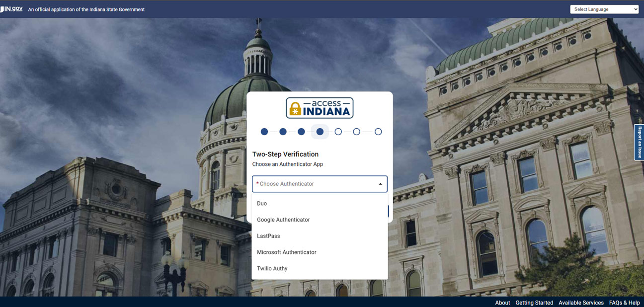The height and width of the screenshot is (307, 644).
Task: Select Microsoft Authenticator from the list
Action: (287, 252)
